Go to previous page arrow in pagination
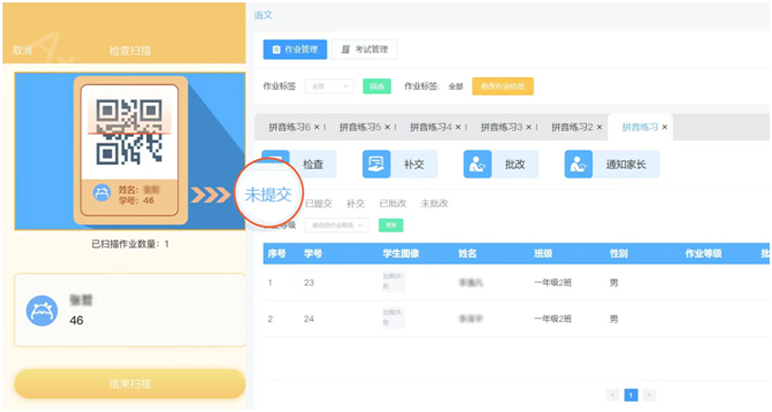The width and height of the screenshot is (772, 412). 613,395
